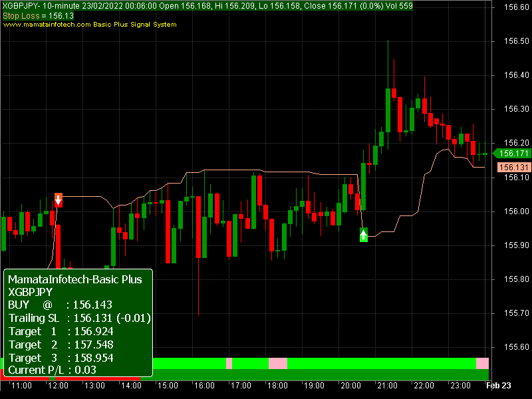Click the 16:00 time axis label
Screen dimensions: 532x399
[205, 386]
